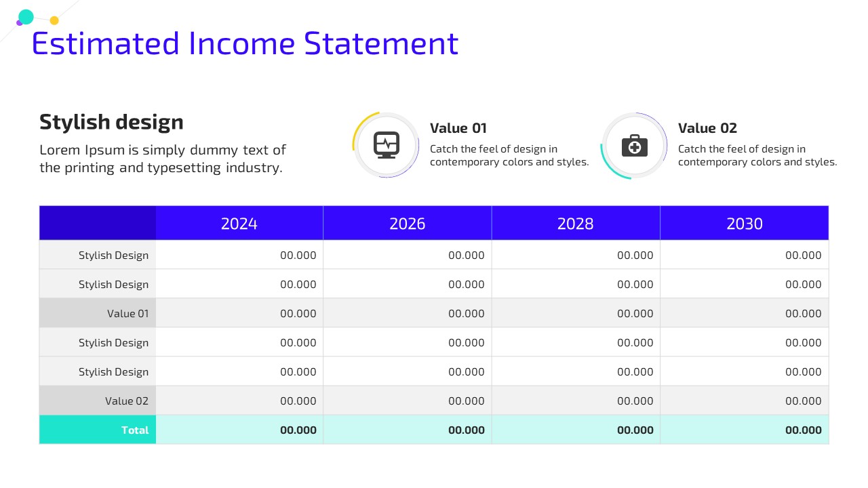Select the Total row value under 2028
The width and height of the screenshot is (868, 488).
(576, 430)
